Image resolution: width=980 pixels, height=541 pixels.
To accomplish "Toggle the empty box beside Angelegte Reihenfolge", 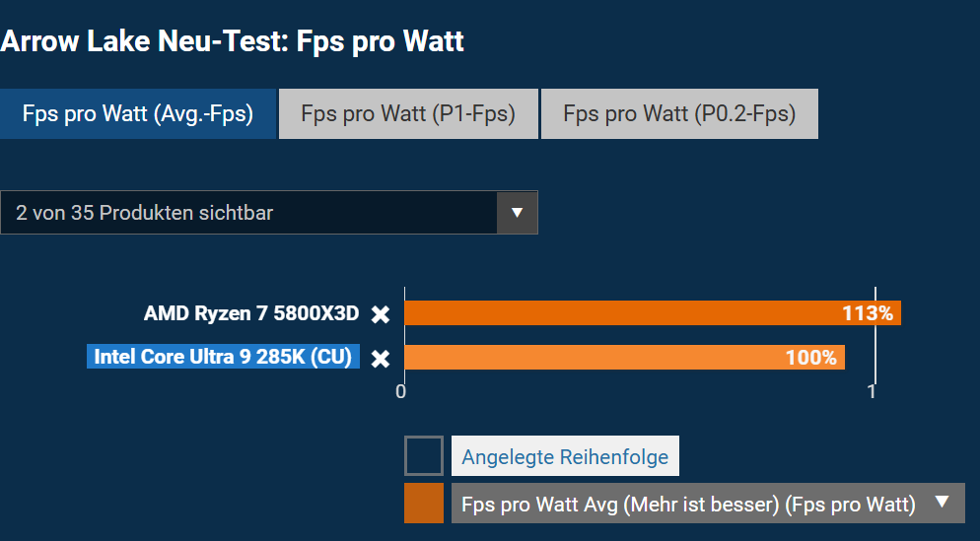I will tap(424, 455).
